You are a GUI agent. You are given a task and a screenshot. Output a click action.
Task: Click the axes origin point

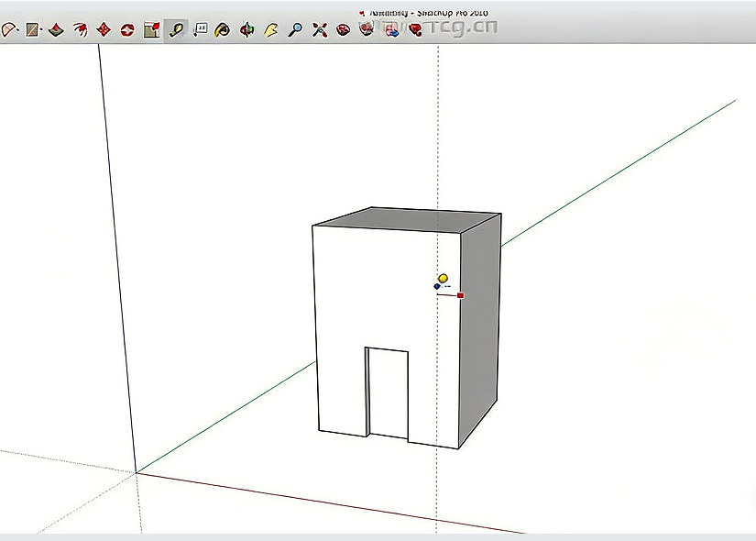point(136,473)
